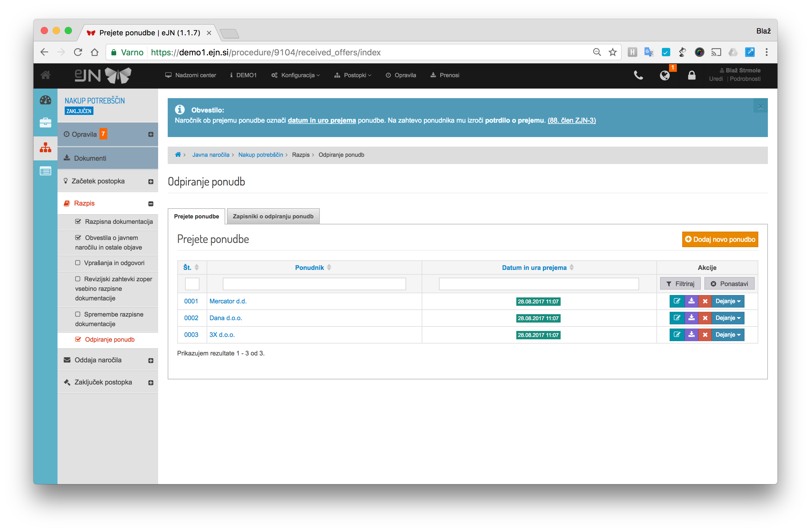Edit the Mercator d.d. offer
811x532 pixels.
tap(677, 301)
